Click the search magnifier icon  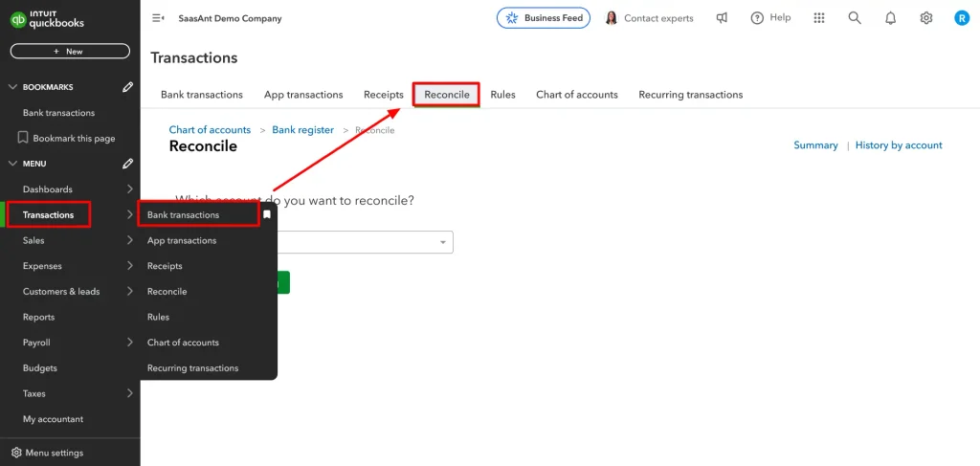(x=855, y=18)
